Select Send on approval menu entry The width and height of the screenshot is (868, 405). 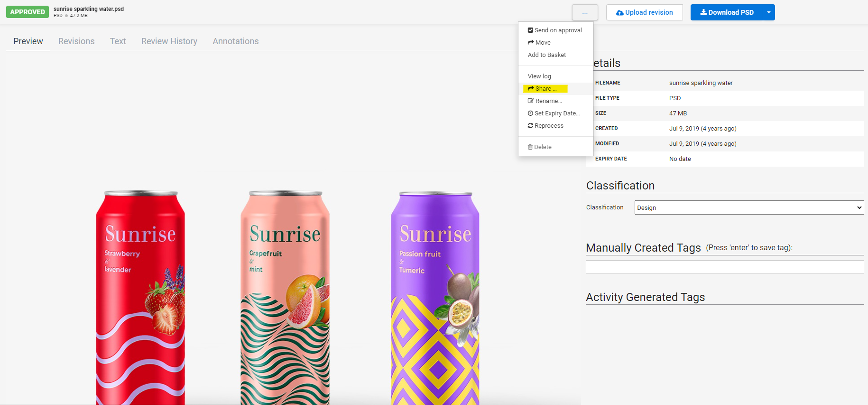pyautogui.click(x=555, y=30)
